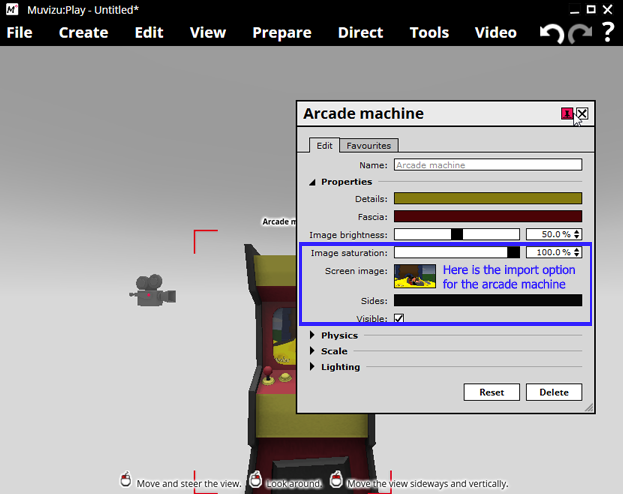
Task: Click the Reset button
Action: (x=491, y=392)
